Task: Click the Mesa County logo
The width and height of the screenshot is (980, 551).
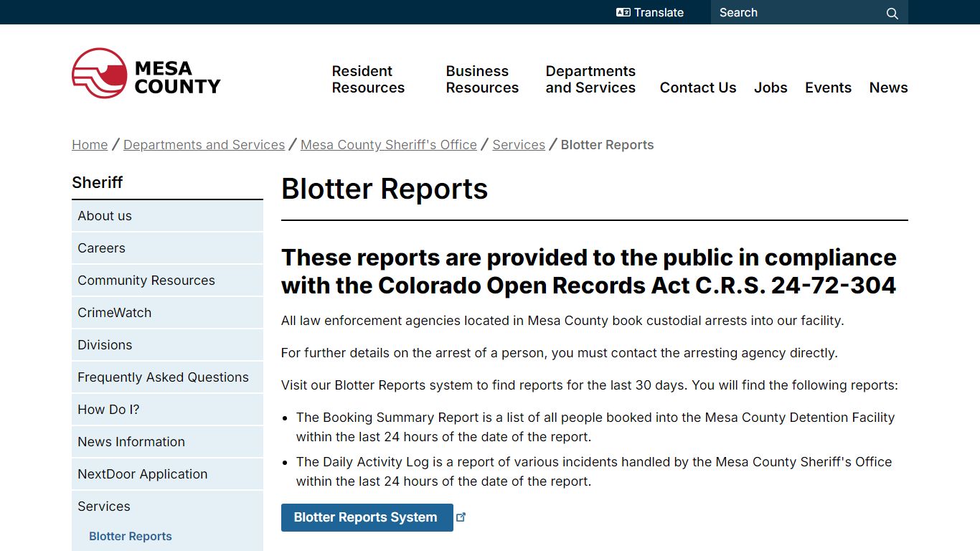Action: (x=146, y=73)
